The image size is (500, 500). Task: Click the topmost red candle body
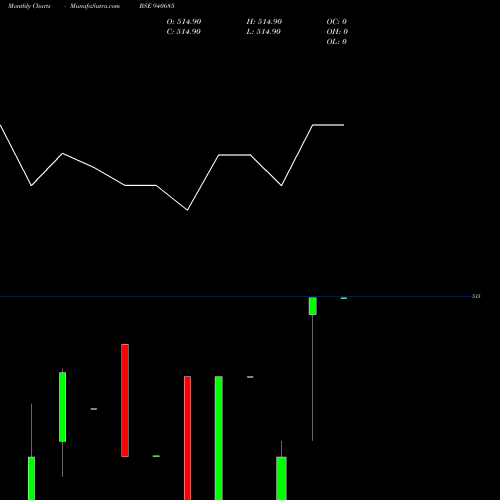pyautogui.click(x=125, y=400)
